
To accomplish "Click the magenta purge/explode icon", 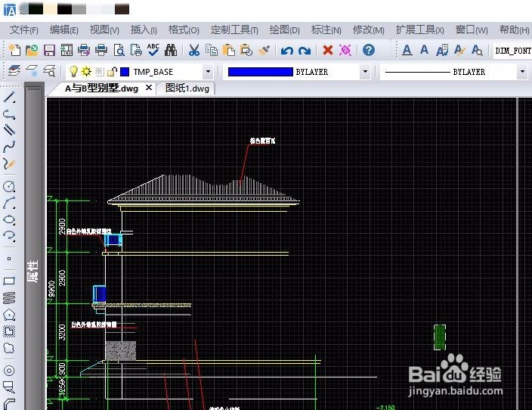I will pos(345,50).
